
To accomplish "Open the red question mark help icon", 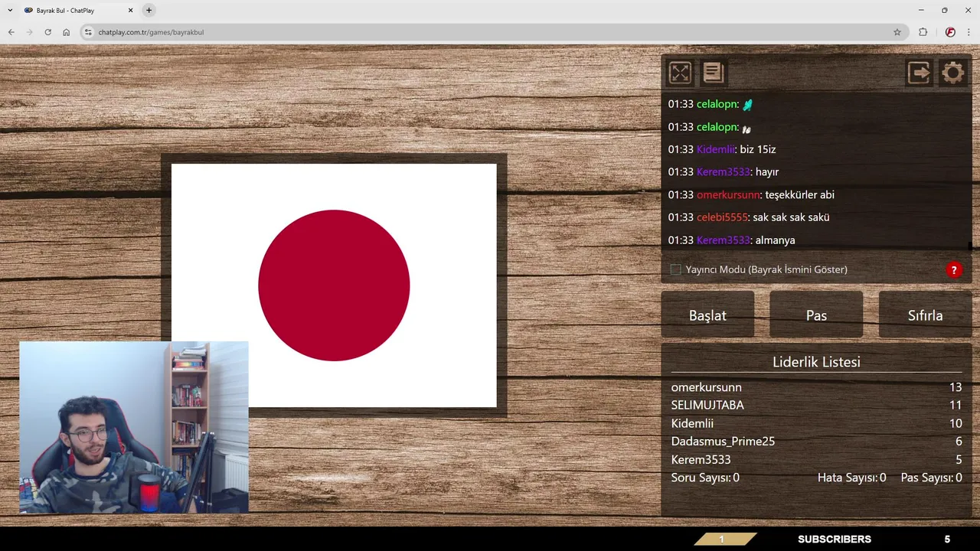I will tap(954, 270).
